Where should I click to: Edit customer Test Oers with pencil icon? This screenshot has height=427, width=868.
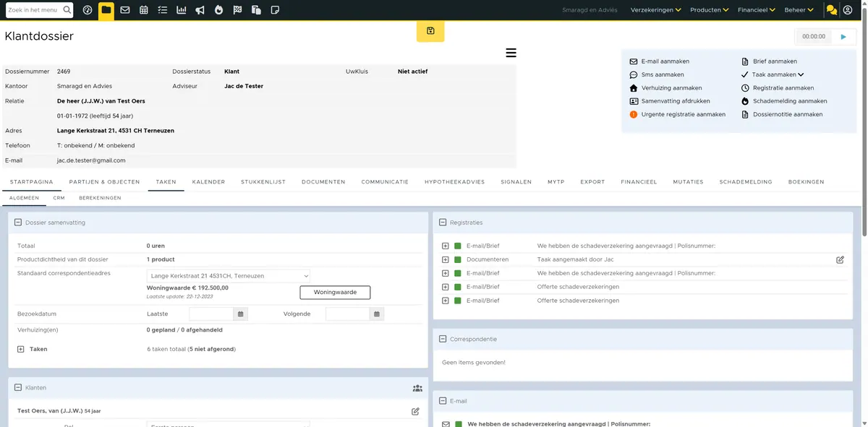pyautogui.click(x=415, y=411)
